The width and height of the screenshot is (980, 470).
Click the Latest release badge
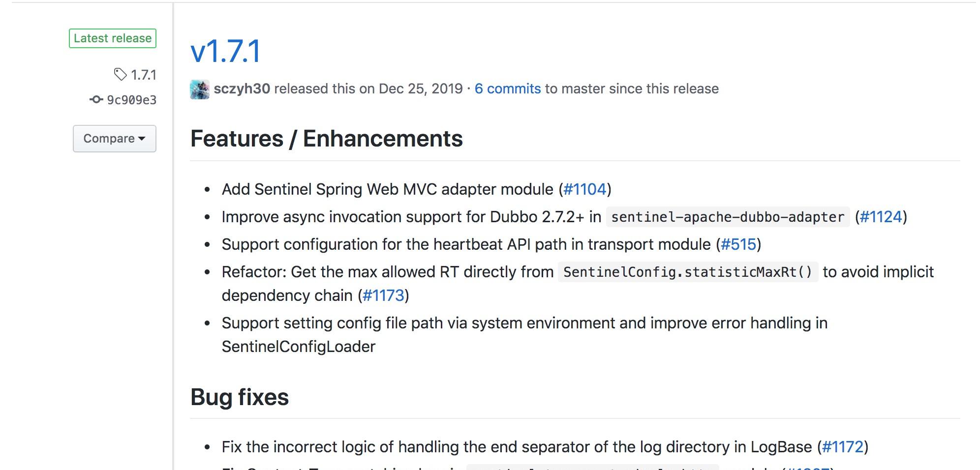[x=113, y=38]
